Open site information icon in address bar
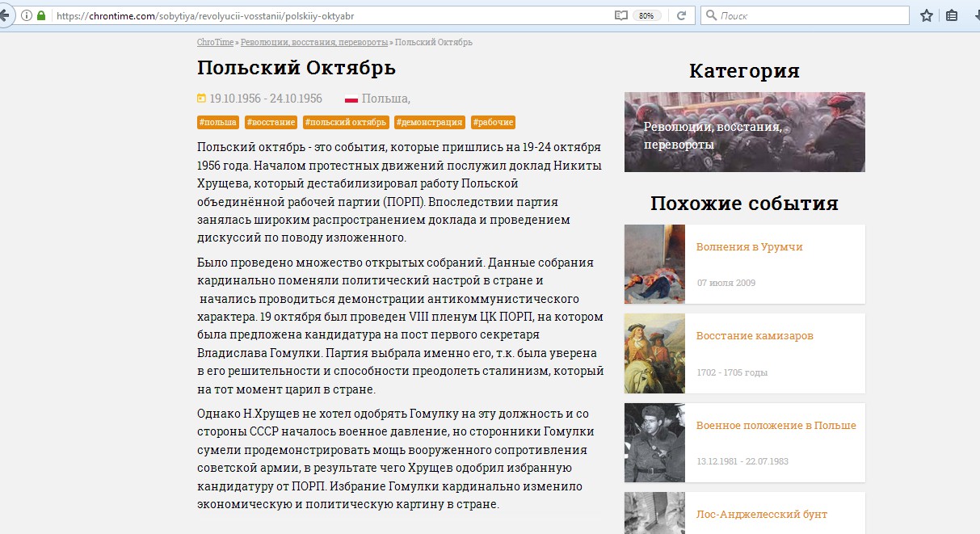Screen dimensions: 980x534 27,15
